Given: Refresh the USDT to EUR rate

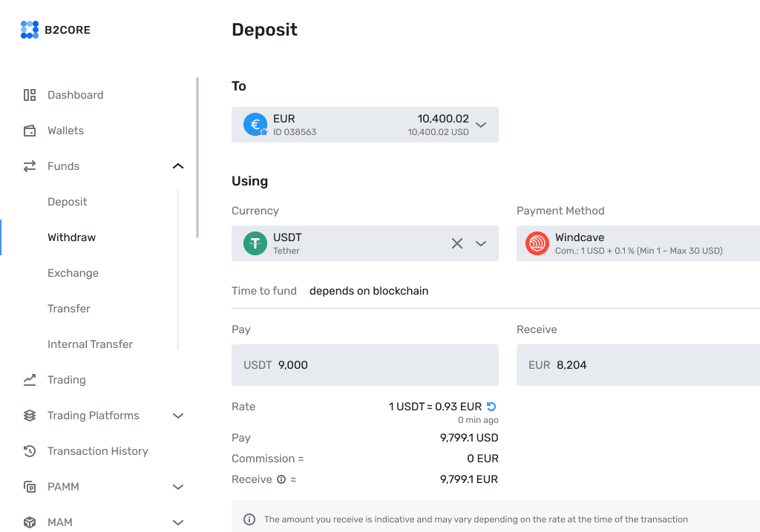Looking at the screenshot, I should 493,406.
